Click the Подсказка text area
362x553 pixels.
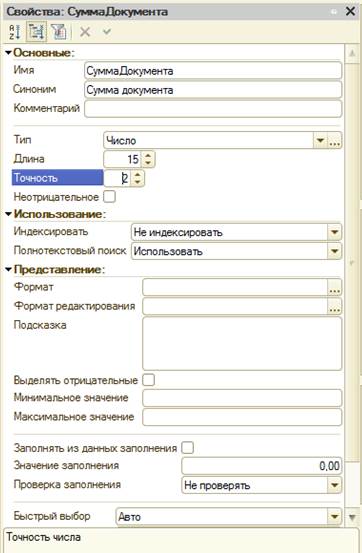click(x=242, y=344)
